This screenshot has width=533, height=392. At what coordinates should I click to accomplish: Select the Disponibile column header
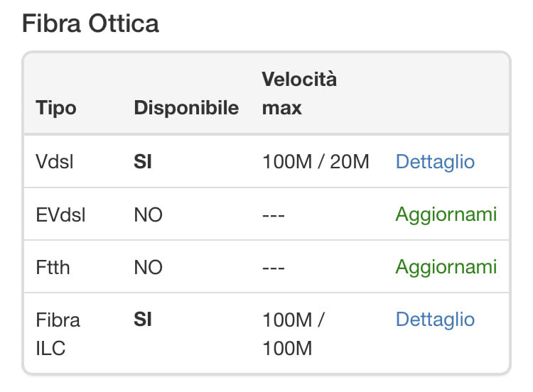click(186, 108)
